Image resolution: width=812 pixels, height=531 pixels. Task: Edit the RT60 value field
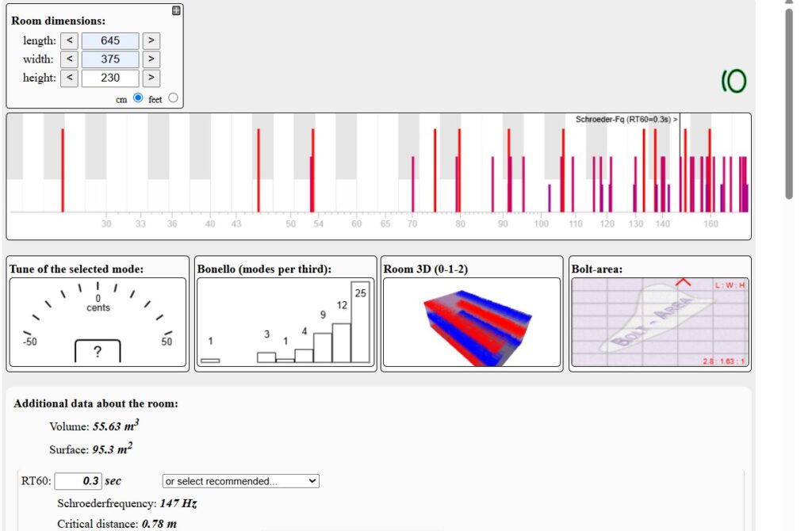(x=79, y=481)
